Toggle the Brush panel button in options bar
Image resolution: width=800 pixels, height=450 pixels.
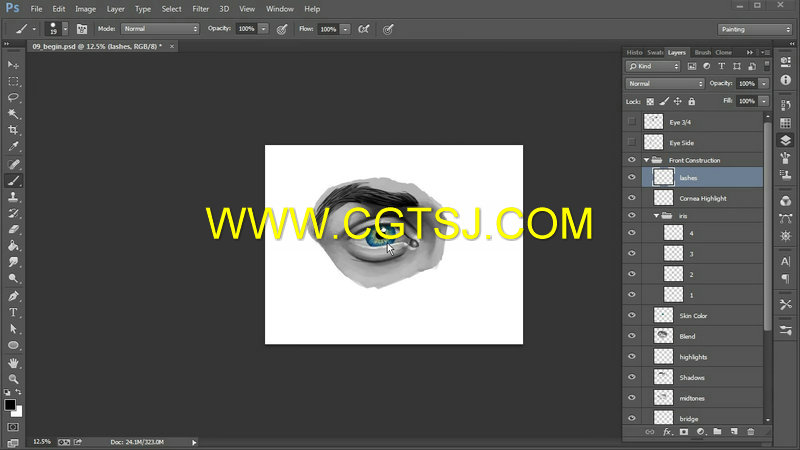[x=82, y=29]
